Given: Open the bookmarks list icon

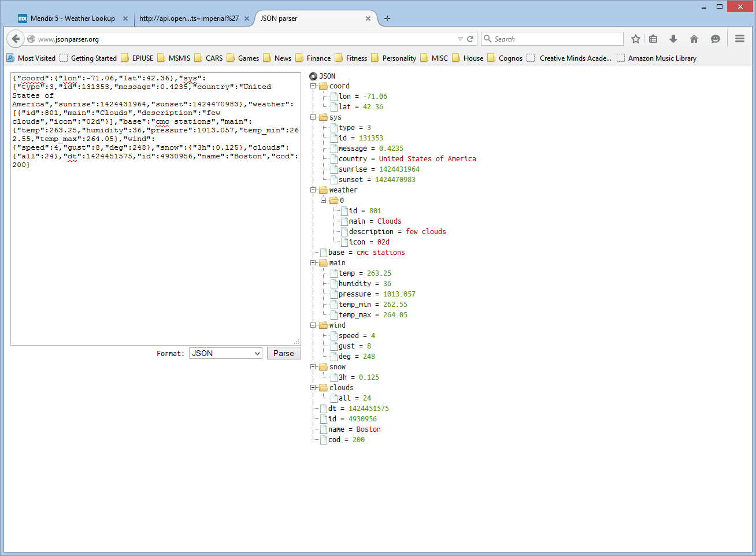Looking at the screenshot, I should tap(653, 39).
